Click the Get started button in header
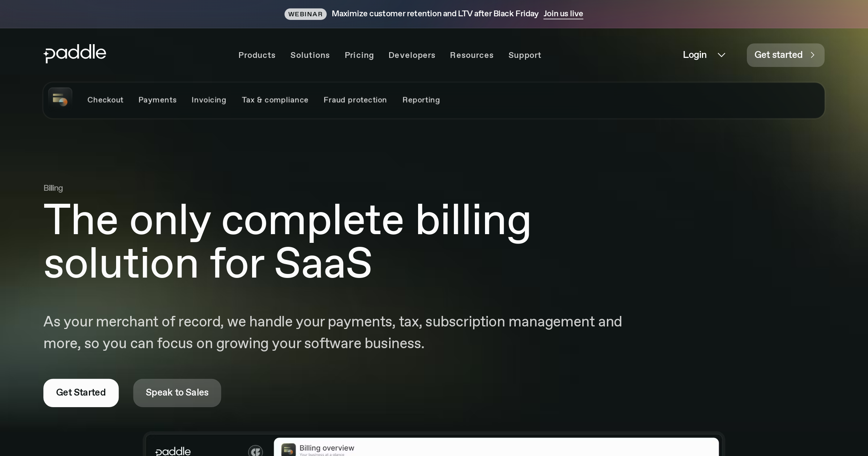 [786, 55]
